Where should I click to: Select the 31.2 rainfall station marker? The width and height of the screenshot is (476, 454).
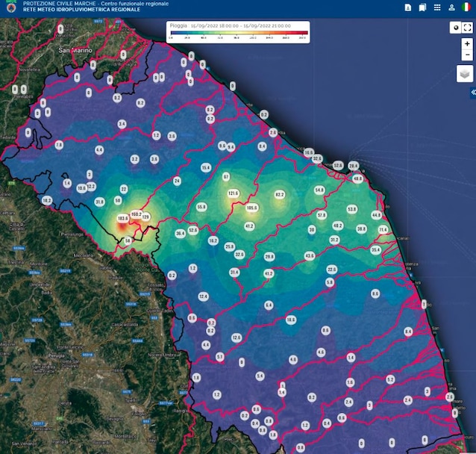pos(334,240)
